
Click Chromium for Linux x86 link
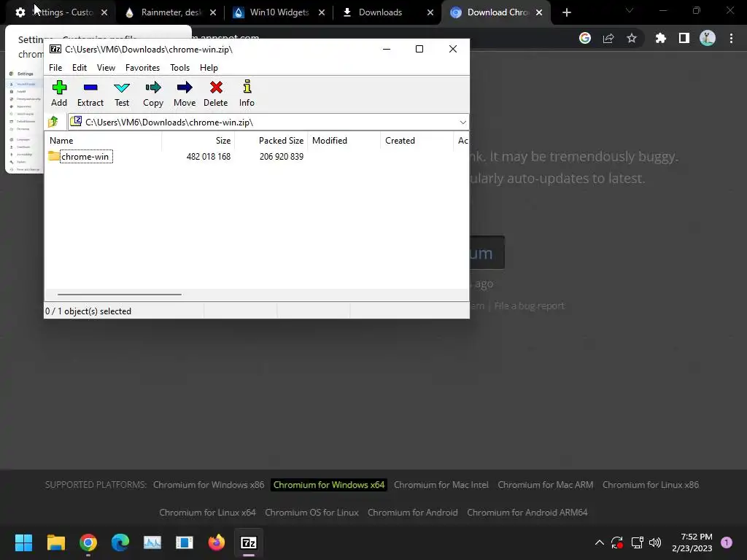coord(651,485)
